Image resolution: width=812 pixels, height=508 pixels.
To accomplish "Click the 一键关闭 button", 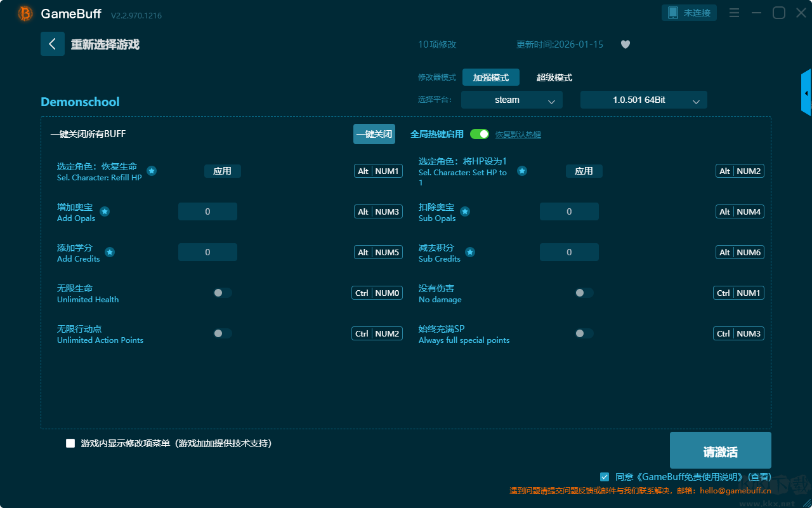I will coord(374,134).
